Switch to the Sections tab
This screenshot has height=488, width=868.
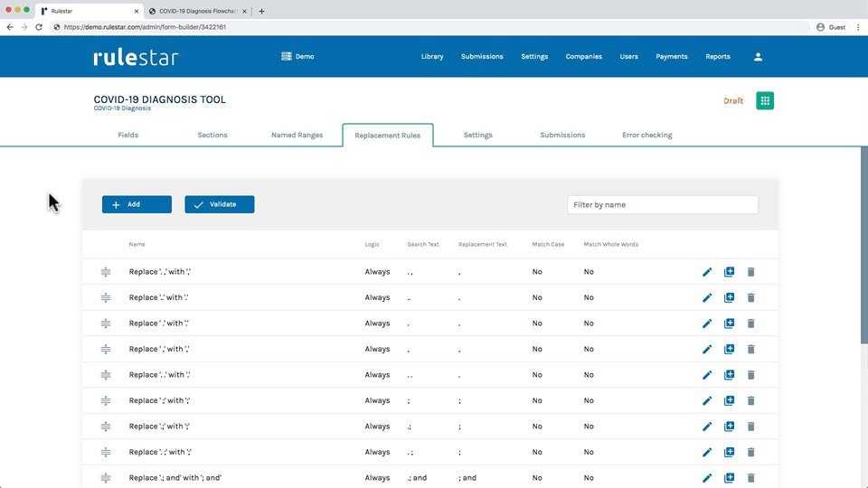(x=212, y=135)
